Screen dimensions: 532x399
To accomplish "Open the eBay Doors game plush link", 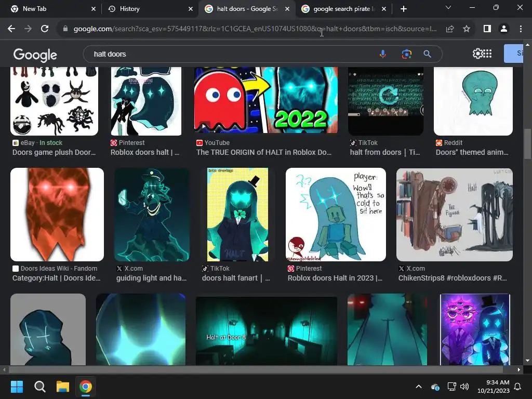I will (54, 152).
